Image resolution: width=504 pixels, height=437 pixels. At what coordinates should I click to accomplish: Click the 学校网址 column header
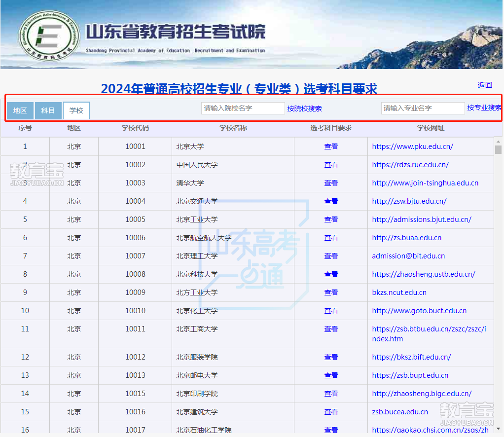click(431, 128)
